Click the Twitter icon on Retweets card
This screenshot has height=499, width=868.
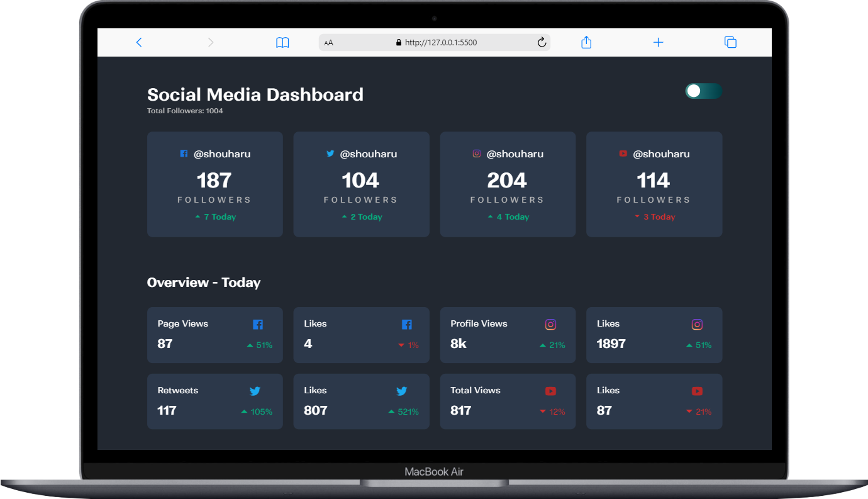(255, 391)
